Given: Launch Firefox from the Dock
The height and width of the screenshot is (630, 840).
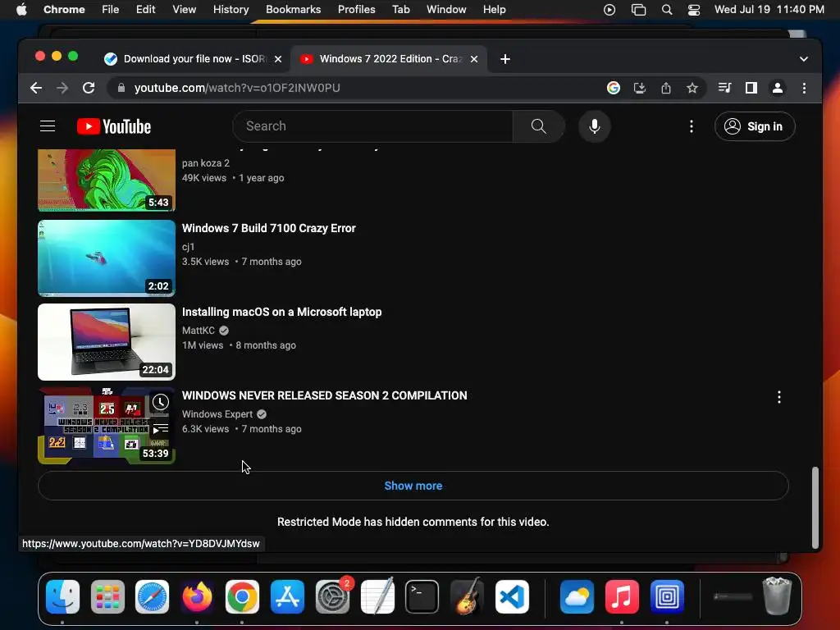Looking at the screenshot, I should 197,597.
